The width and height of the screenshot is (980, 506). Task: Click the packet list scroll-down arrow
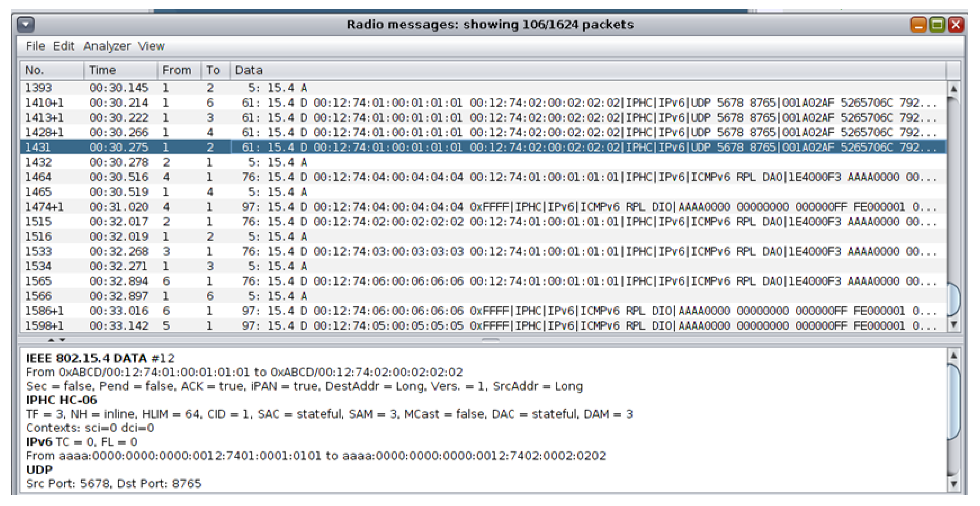(953, 324)
